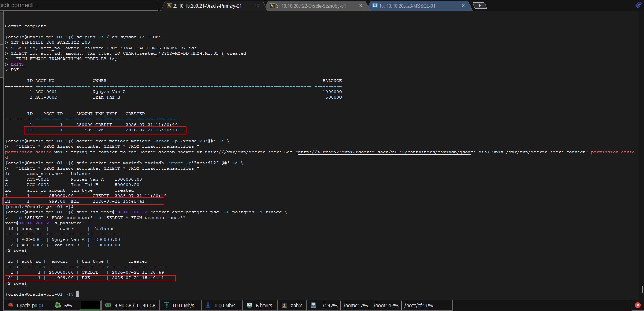Viewport: 644px width, 311px height.
Task: Click the sqlplus -s / as sysdba command line
Action: 83,37
